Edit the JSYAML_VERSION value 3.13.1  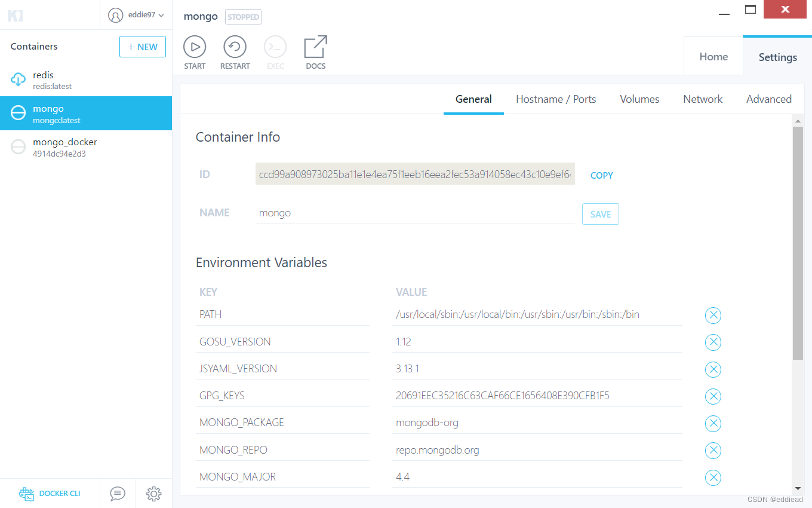point(537,369)
